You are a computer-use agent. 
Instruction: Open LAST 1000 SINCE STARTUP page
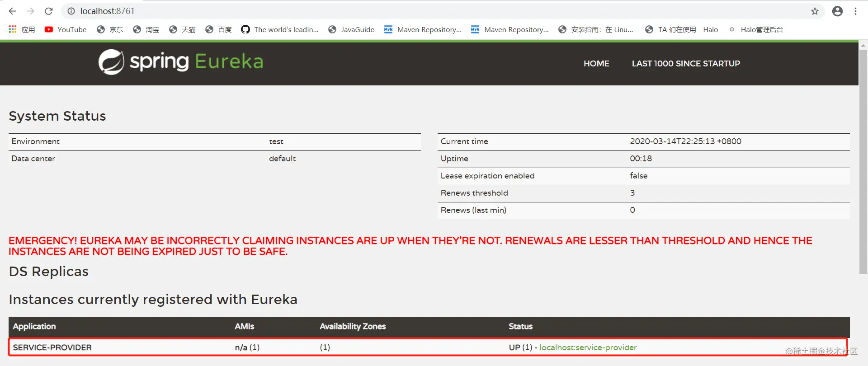coord(686,64)
